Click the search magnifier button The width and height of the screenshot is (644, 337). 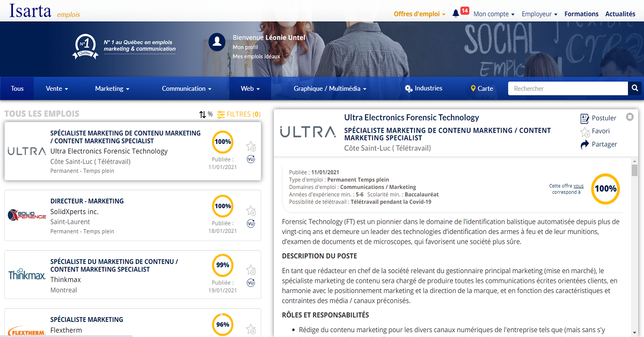[x=635, y=89]
